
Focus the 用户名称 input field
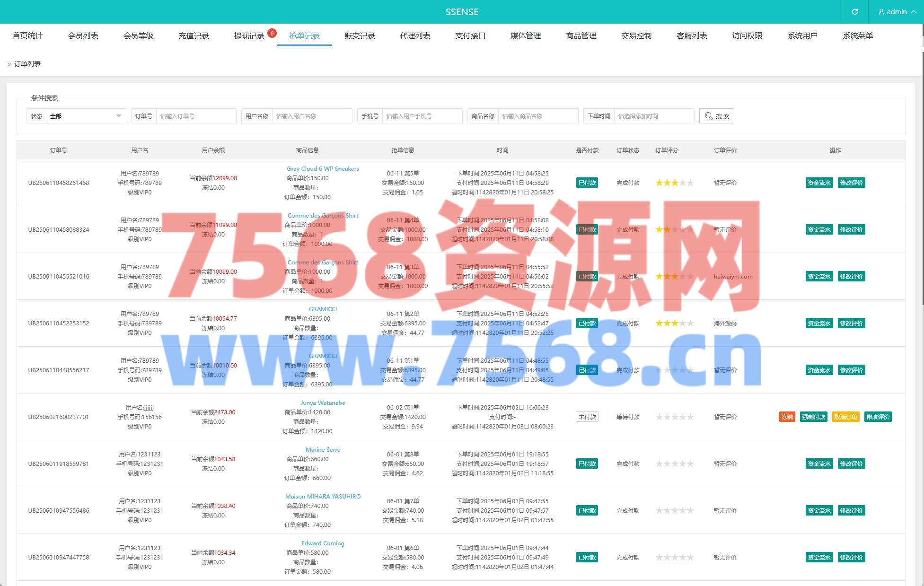(312, 116)
